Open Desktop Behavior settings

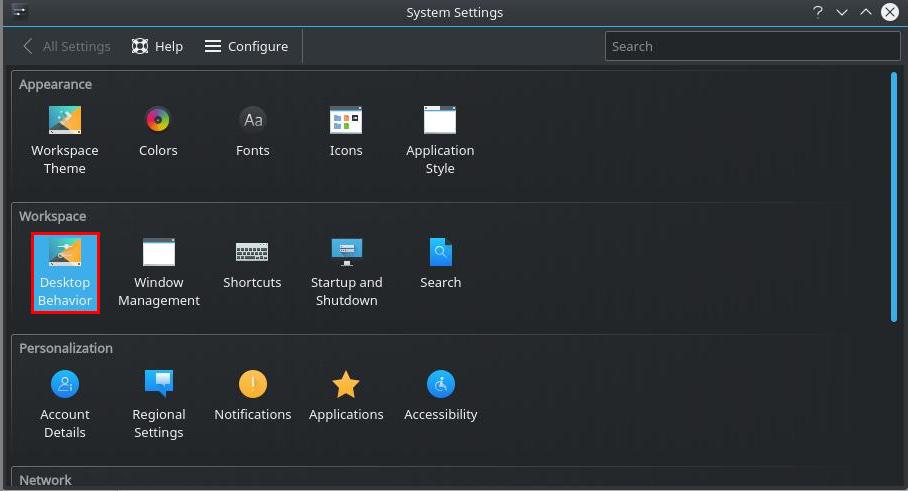65,273
